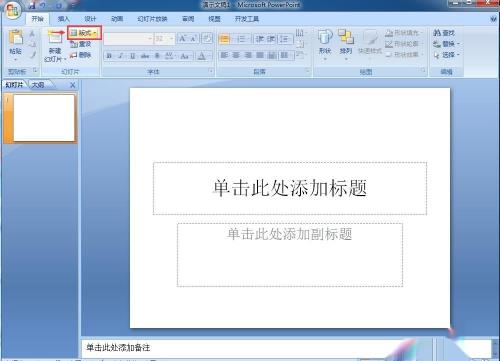
Task: Click the Bullets list icon
Action: pyautogui.click(x=225, y=39)
